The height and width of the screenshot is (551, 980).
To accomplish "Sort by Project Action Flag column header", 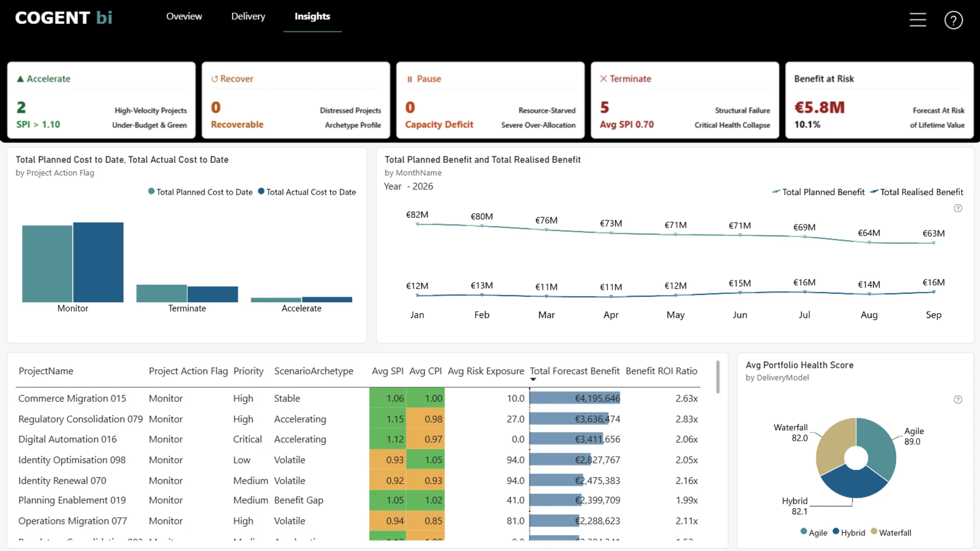I will pos(188,371).
